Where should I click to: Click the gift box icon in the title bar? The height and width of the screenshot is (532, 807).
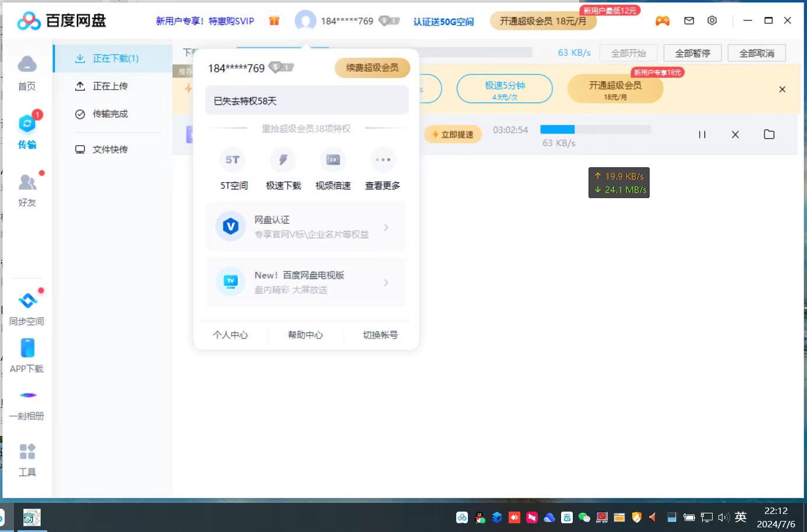pos(274,21)
